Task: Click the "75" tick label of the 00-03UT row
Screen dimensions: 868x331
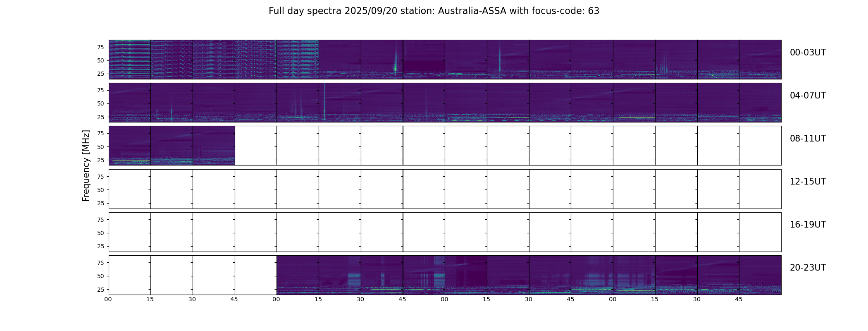Action: 100,47
